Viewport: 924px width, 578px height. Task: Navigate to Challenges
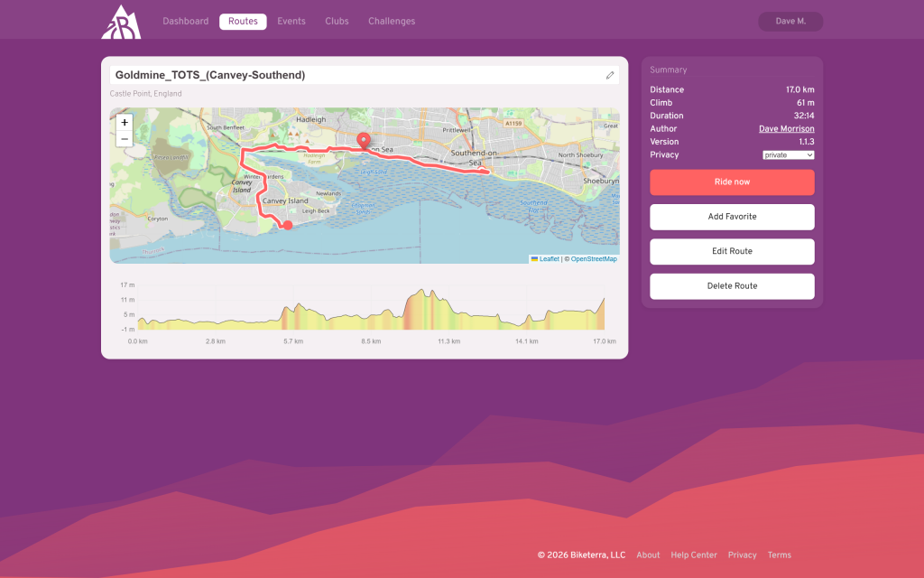point(392,22)
